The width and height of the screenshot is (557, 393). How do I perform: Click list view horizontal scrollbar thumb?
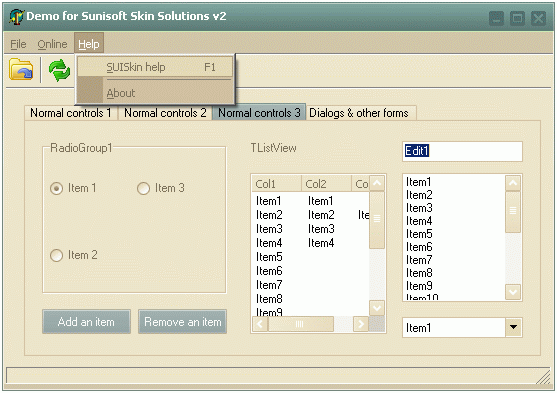(x=301, y=324)
